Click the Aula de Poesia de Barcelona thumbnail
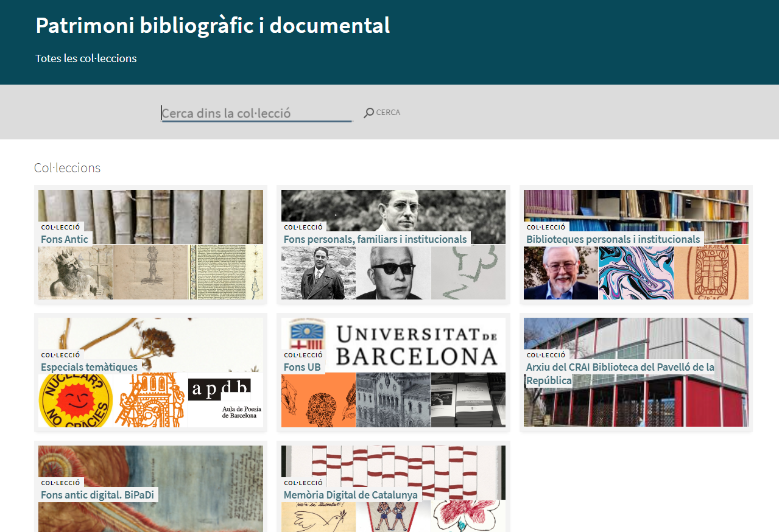 coord(225,400)
